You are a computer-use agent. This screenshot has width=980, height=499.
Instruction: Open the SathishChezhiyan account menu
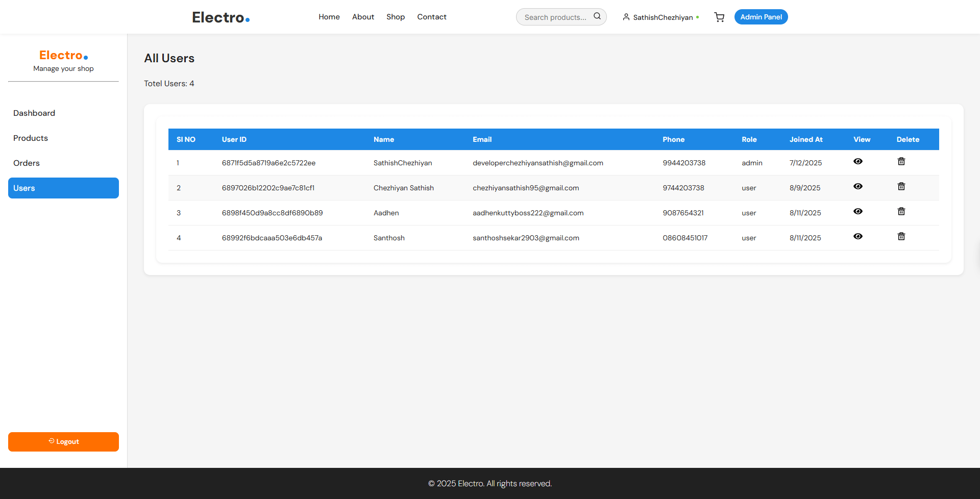coord(660,17)
